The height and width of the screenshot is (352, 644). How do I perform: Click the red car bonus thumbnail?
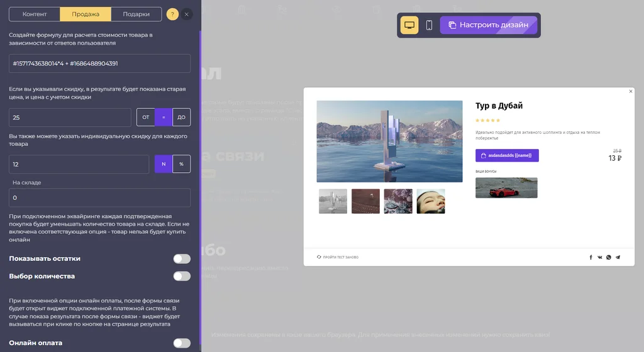(x=506, y=188)
